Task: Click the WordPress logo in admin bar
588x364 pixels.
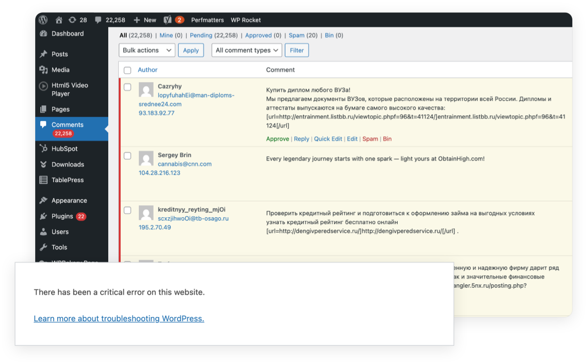Action: (44, 20)
